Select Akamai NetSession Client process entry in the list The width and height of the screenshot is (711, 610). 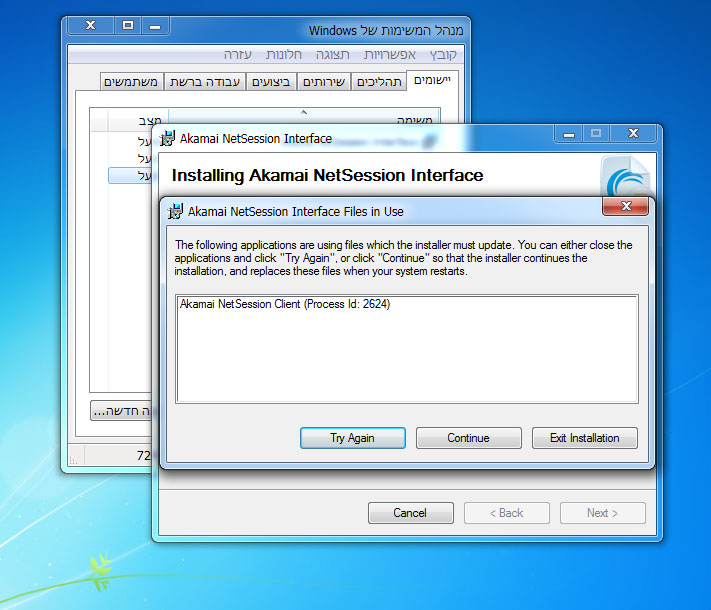285,304
